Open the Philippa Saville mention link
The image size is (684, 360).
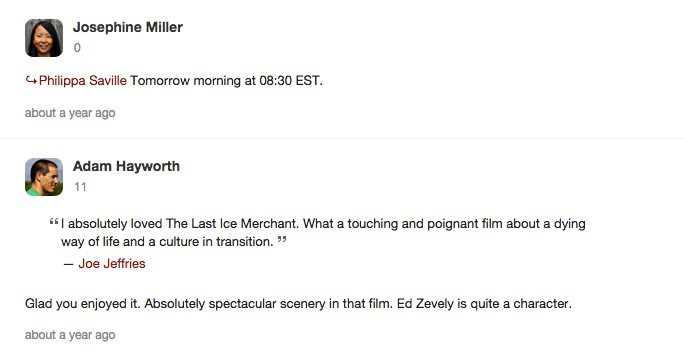pos(82,81)
